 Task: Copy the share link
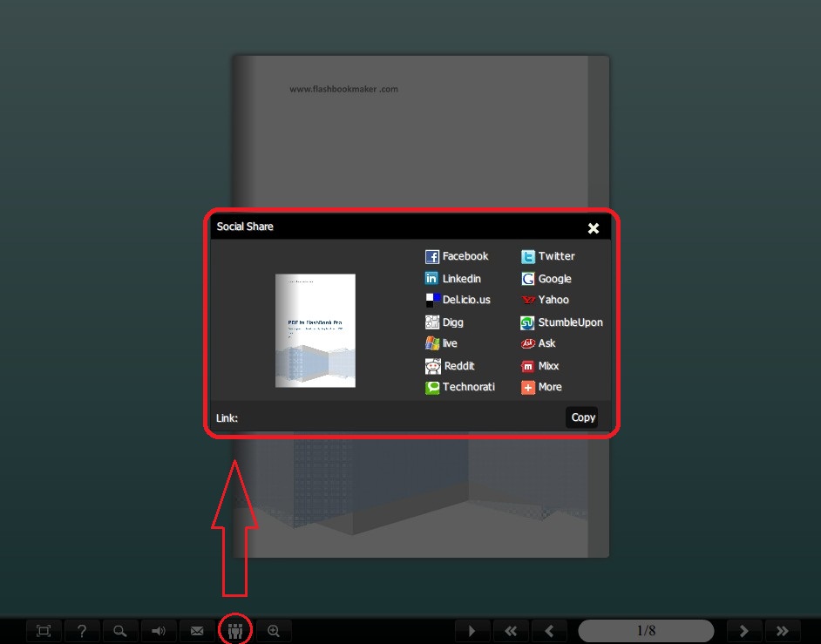582,417
